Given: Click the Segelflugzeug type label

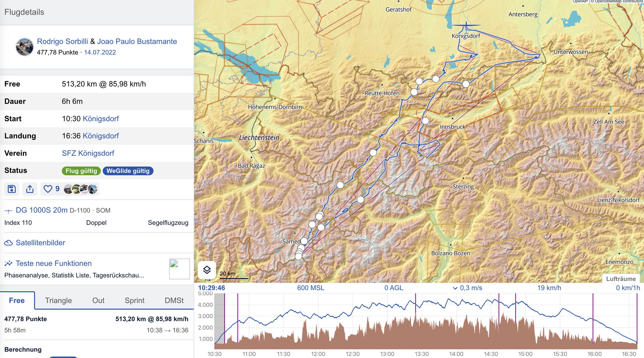Looking at the screenshot, I should (168, 223).
